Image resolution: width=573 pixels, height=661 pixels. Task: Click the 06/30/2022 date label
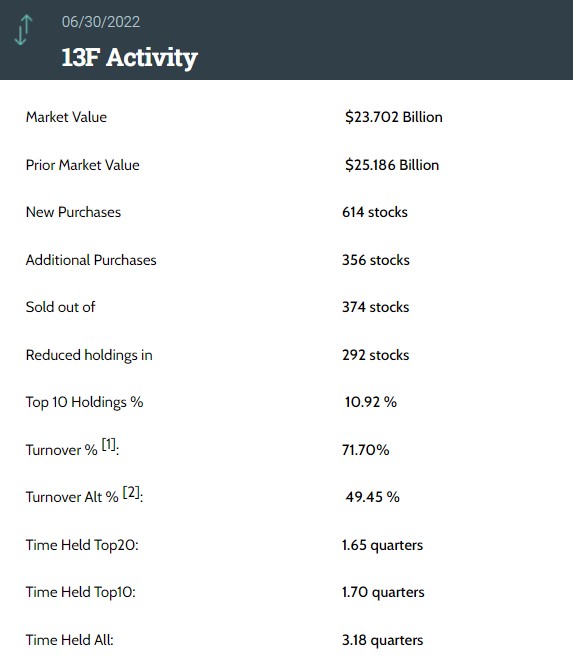pyautogui.click(x=101, y=22)
